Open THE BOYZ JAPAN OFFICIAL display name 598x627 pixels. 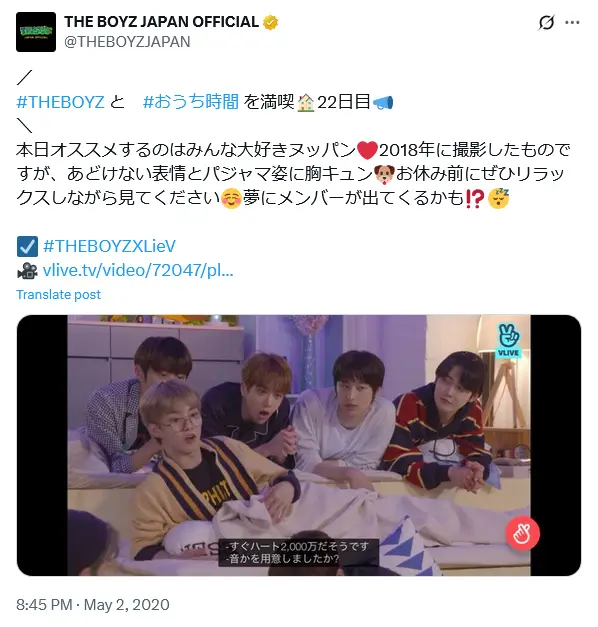coord(161,22)
